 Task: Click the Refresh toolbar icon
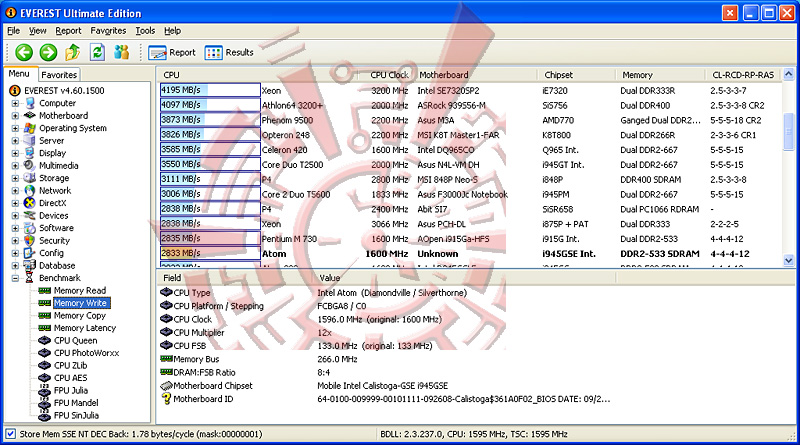[97, 52]
